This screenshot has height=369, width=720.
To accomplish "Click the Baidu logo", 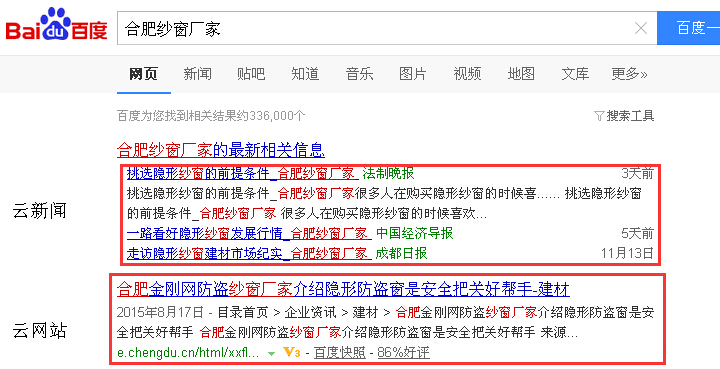I will click(x=56, y=24).
